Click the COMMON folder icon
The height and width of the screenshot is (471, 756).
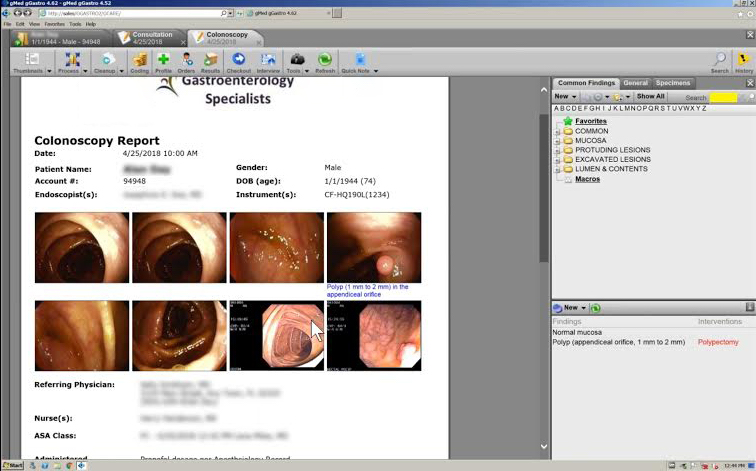click(568, 131)
